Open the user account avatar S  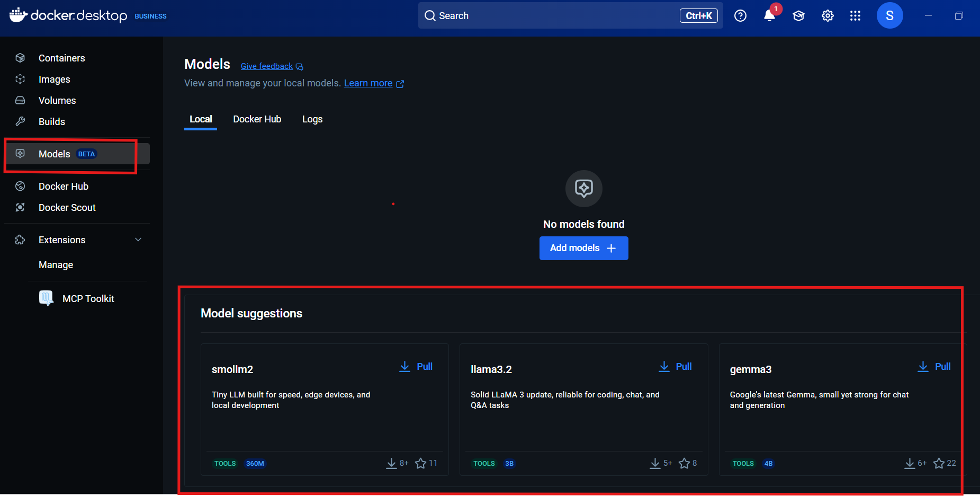click(889, 15)
